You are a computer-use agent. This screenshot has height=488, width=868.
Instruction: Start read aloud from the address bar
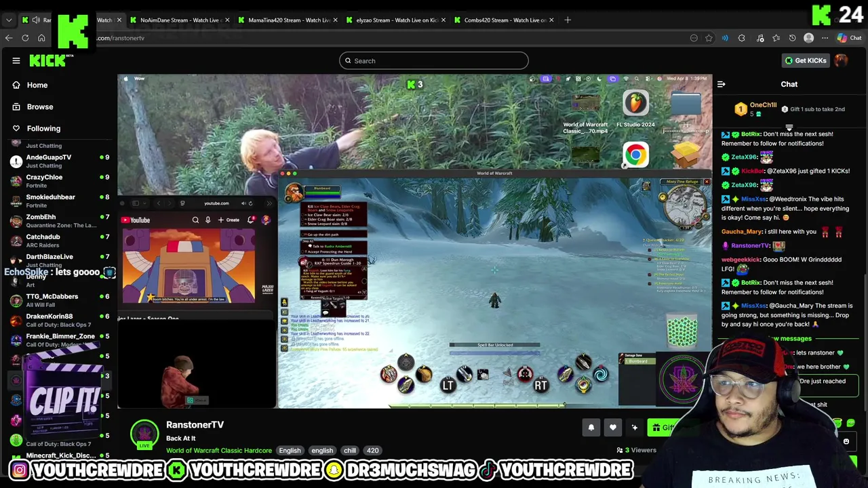tap(725, 38)
